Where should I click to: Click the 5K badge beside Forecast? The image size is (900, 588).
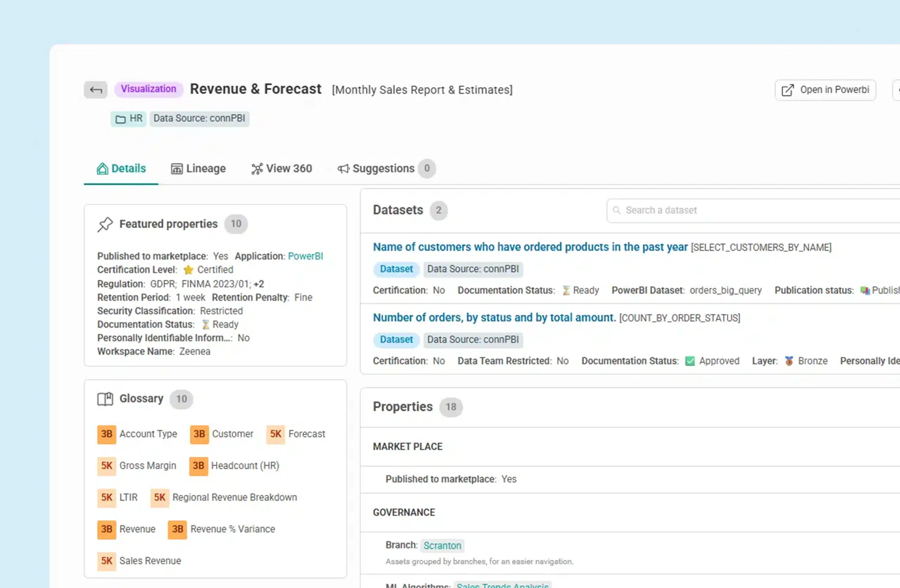point(275,434)
